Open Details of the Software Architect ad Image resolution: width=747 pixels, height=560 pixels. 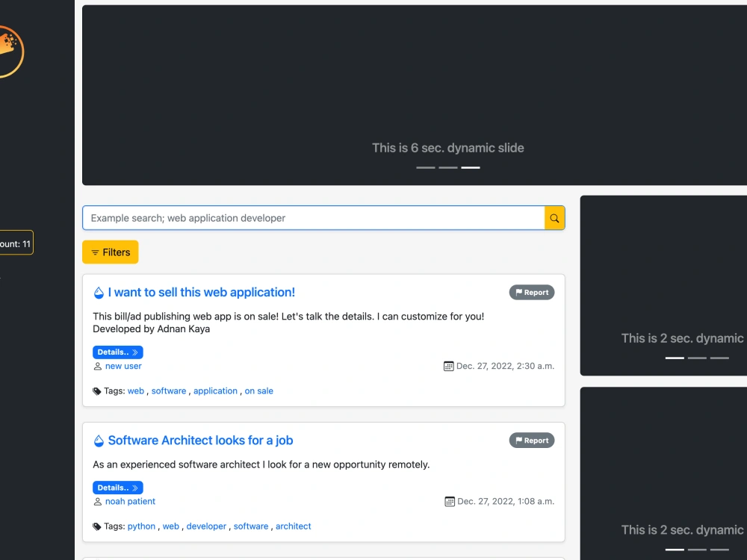(118, 488)
